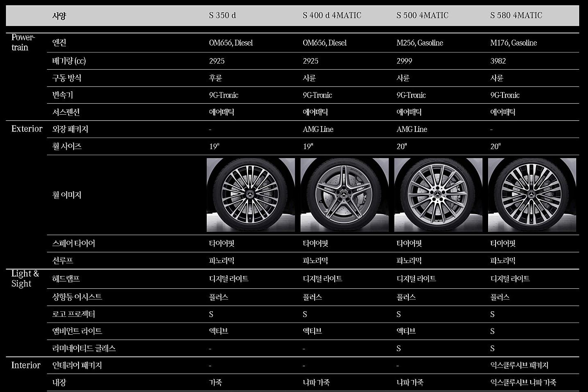Click the 시륜 cell under S 580 4MATIC
Image resolution: width=588 pixels, height=392 pixels.
click(x=496, y=78)
